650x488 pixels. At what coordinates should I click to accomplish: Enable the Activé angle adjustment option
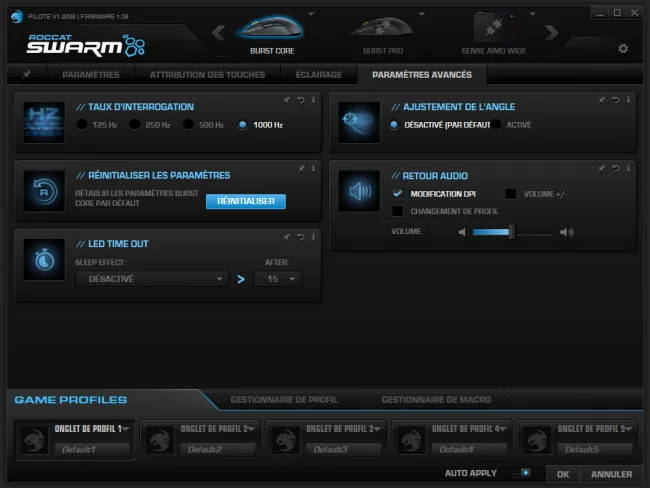point(496,124)
